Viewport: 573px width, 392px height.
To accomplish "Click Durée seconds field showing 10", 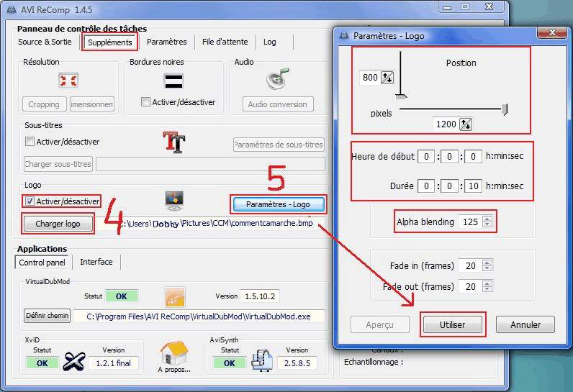I will pyautogui.click(x=473, y=186).
